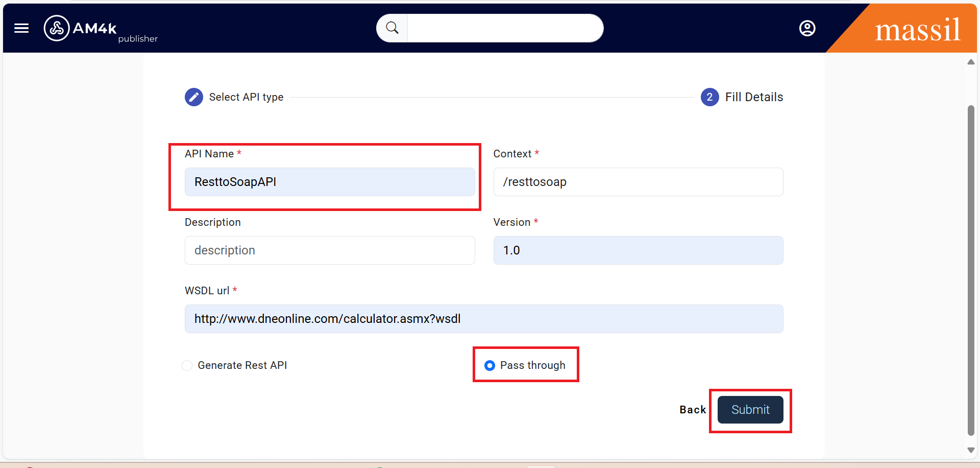Screen dimensions: 980x468
Task: Click the step 2 circle icon
Action: (709, 97)
